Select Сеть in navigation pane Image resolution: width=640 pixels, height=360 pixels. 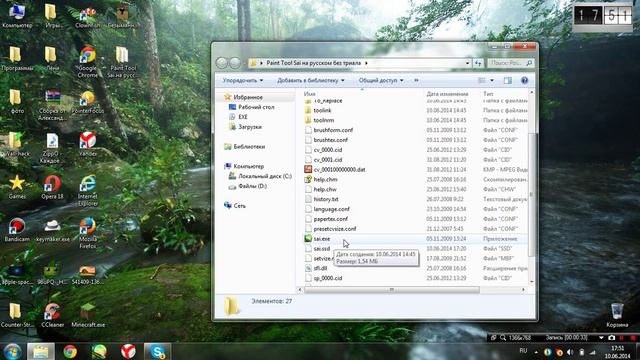[239, 206]
